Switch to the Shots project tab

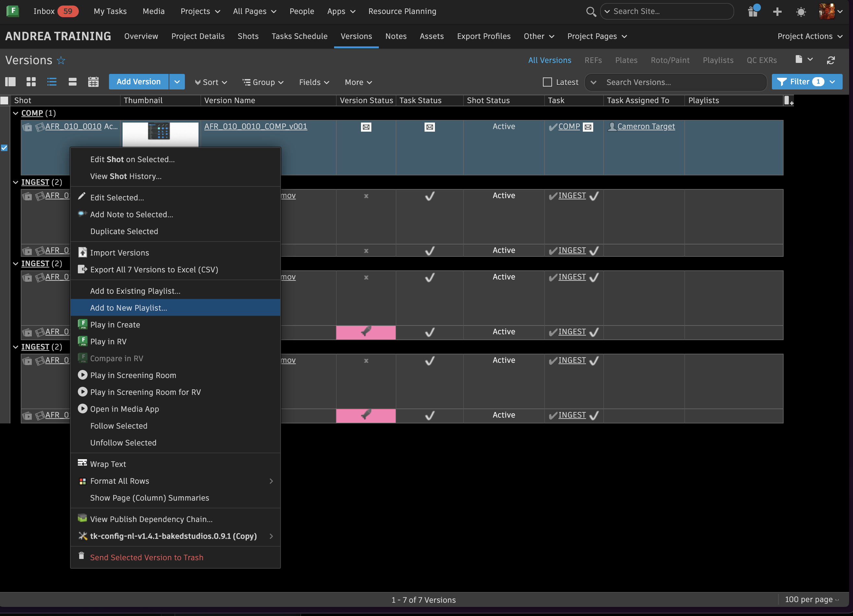248,37
